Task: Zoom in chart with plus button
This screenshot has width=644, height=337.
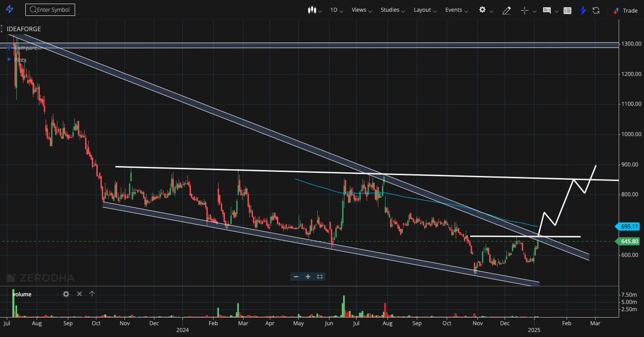Action: pyautogui.click(x=308, y=276)
